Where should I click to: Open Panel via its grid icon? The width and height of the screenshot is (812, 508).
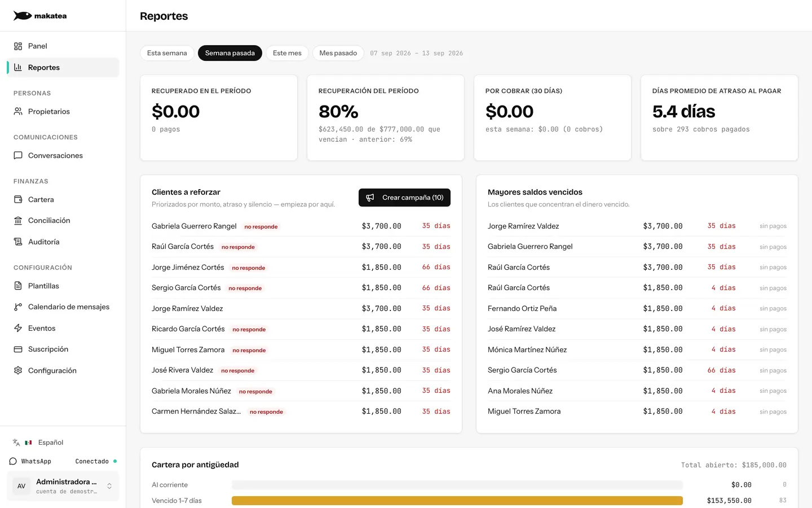18,46
